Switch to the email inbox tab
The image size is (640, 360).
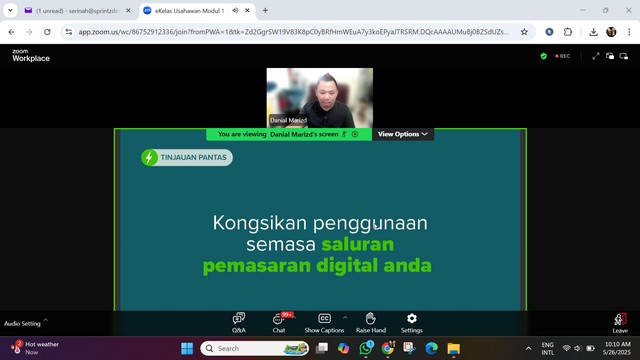(x=77, y=11)
